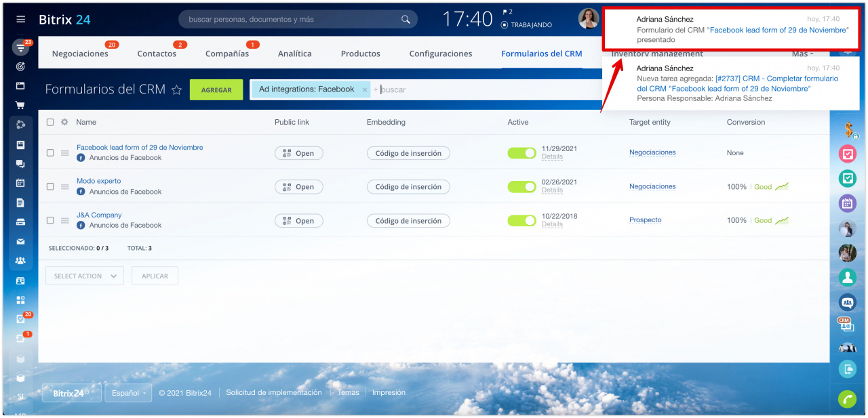Click Código de inserción for Facebook lead form
This screenshot has height=418, width=868.
pos(408,153)
